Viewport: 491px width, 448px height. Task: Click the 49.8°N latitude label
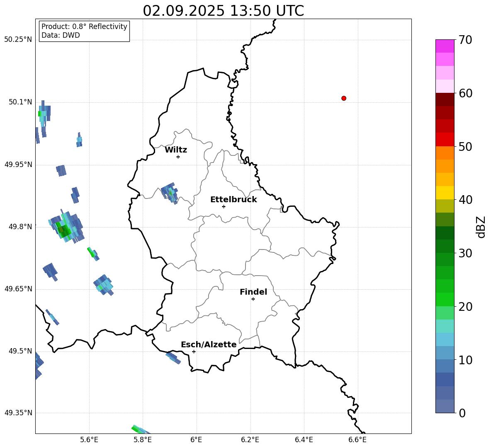[x=20, y=227]
